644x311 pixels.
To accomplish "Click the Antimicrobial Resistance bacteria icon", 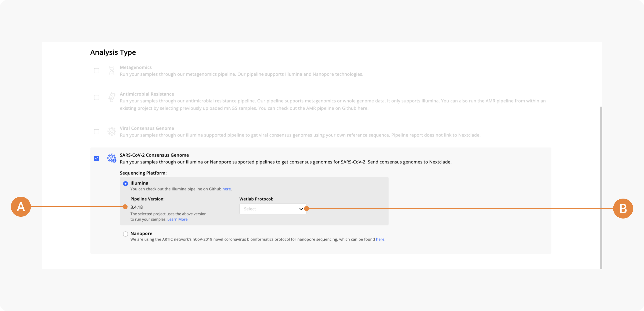I will (112, 97).
